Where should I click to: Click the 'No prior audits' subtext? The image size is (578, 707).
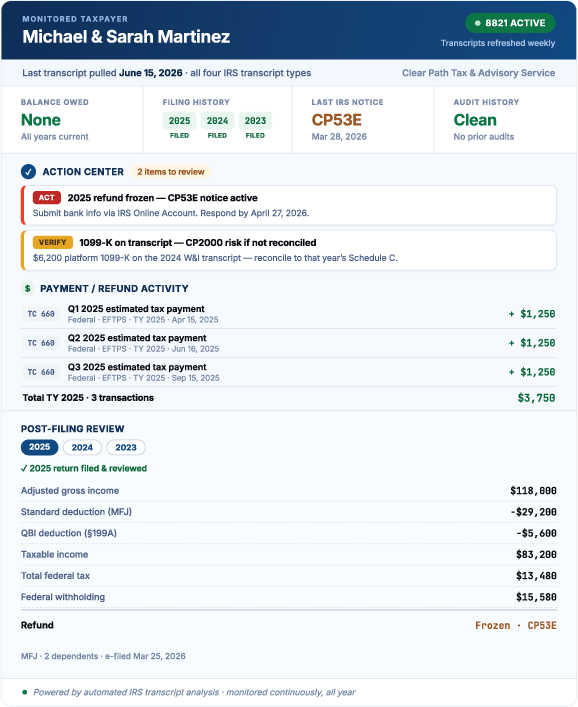[x=484, y=137]
